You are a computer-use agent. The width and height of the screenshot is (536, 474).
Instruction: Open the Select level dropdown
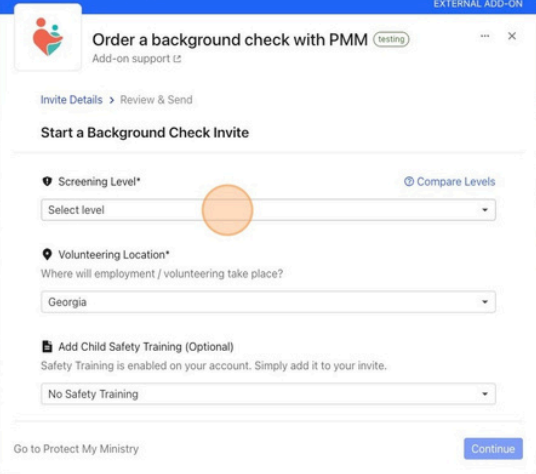[x=268, y=210]
